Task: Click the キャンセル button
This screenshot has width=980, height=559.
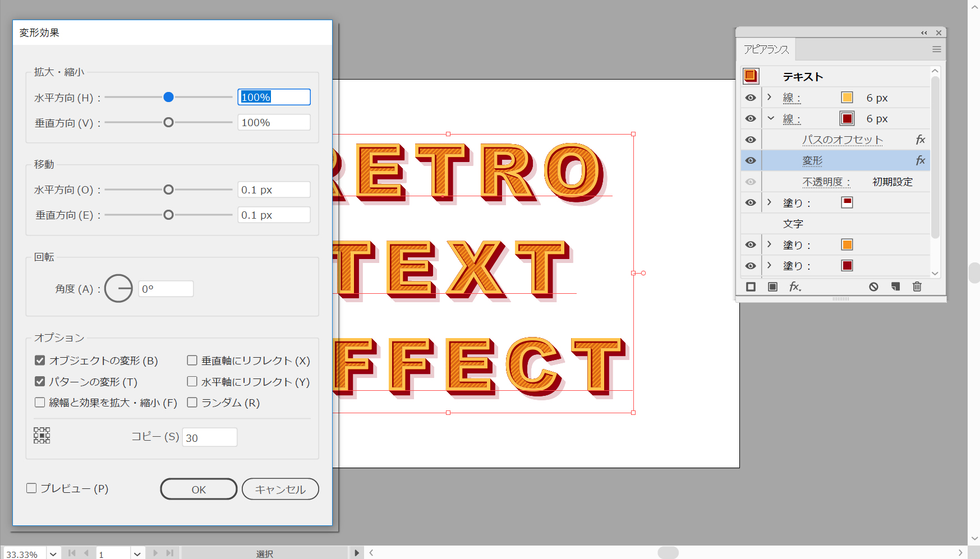Action: point(280,489)
